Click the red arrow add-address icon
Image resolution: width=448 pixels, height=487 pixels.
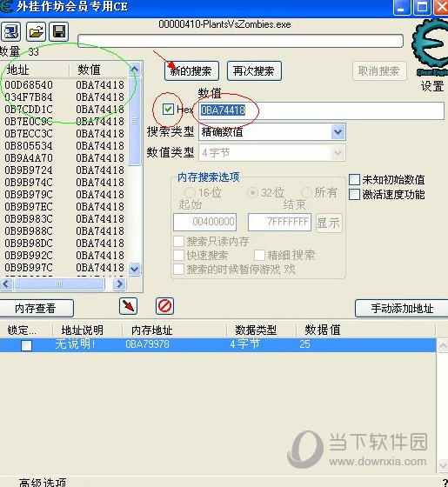[x=128, y=306]
